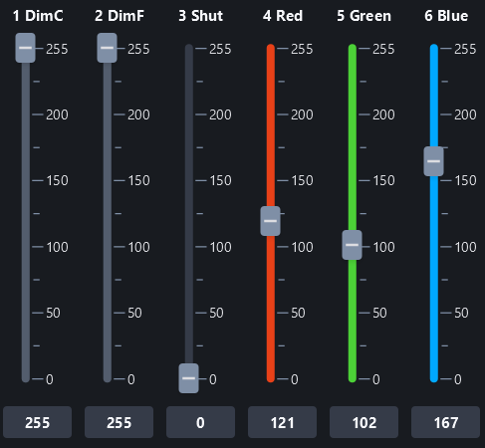Click the Shut value field showing 0
Screen dimensions: 485x448
click(x=201, y=422)
